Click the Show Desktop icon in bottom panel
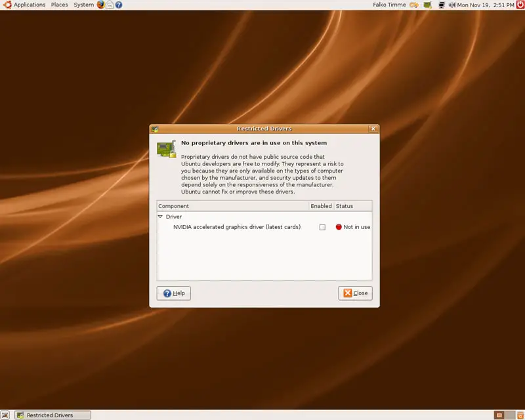525x420 pixels. [5, 415]
